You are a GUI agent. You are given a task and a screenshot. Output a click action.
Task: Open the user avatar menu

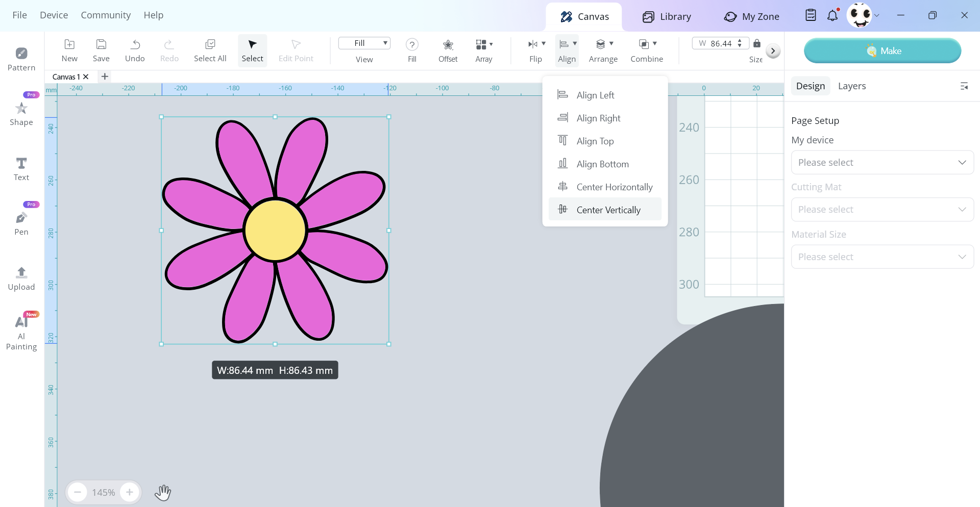pos(860,15)
